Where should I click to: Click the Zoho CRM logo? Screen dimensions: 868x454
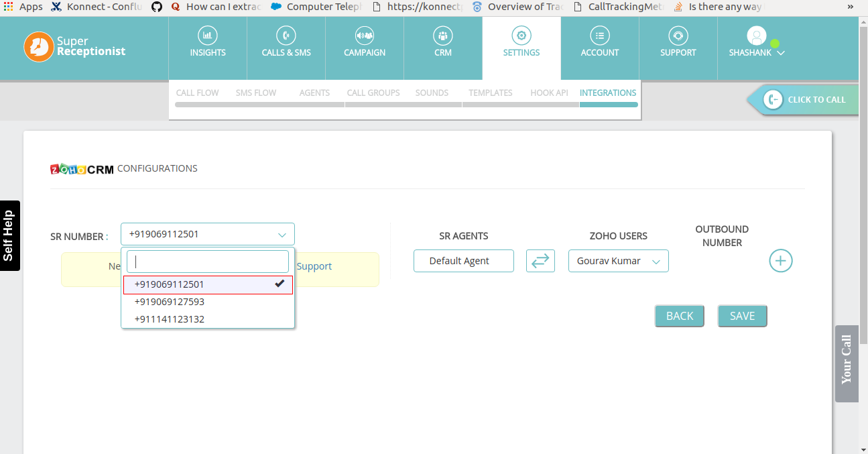82,169
